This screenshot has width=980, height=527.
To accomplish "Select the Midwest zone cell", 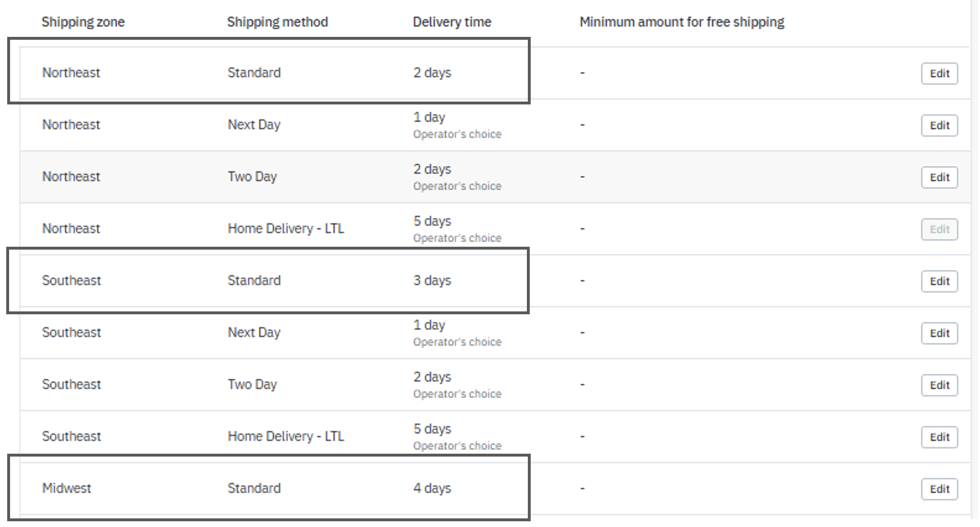I will tap(67, 488).
